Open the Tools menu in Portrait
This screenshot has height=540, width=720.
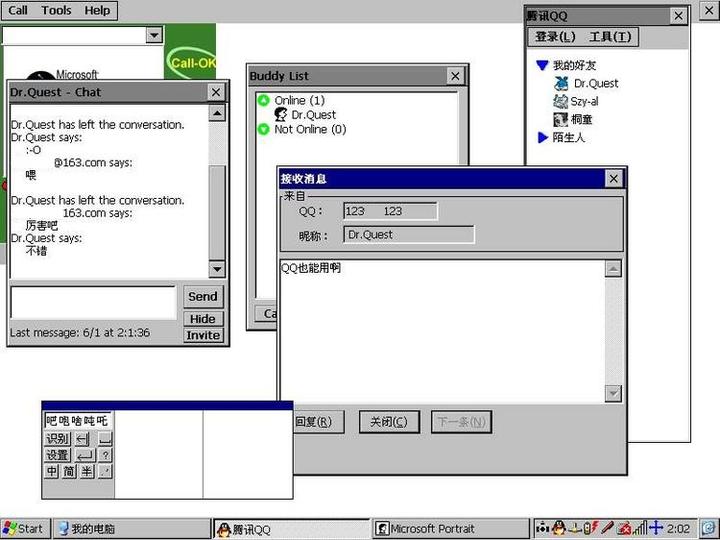(x=56, y=10)
